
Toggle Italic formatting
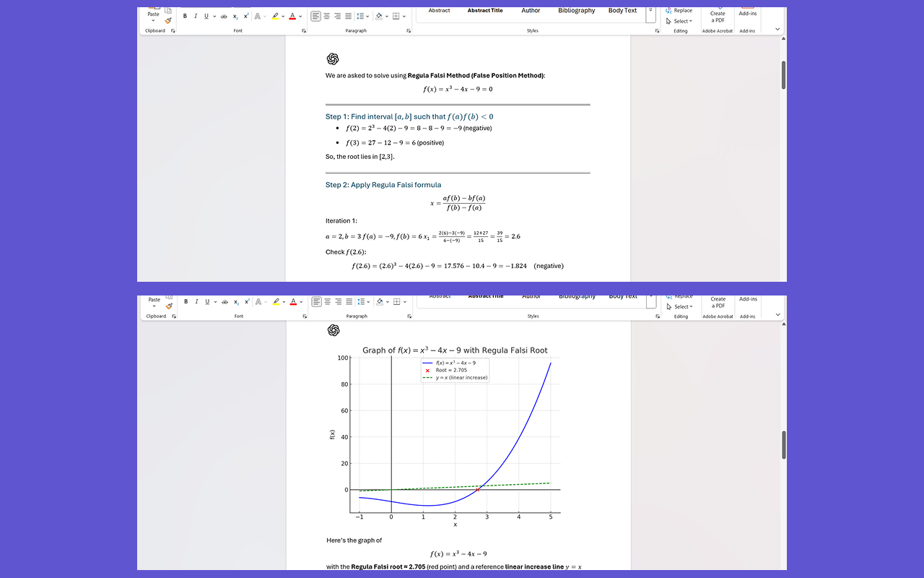click(196, 15)
